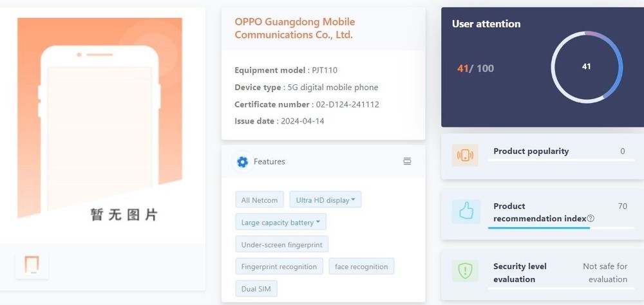Click the Dual SIM feature tag

pos(256,288)
